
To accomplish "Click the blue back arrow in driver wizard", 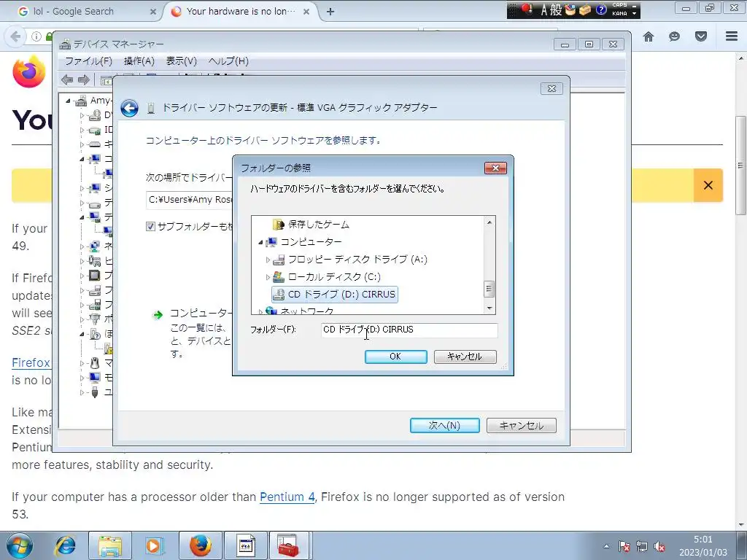I will pyautogui.click(x=129, y=108).
